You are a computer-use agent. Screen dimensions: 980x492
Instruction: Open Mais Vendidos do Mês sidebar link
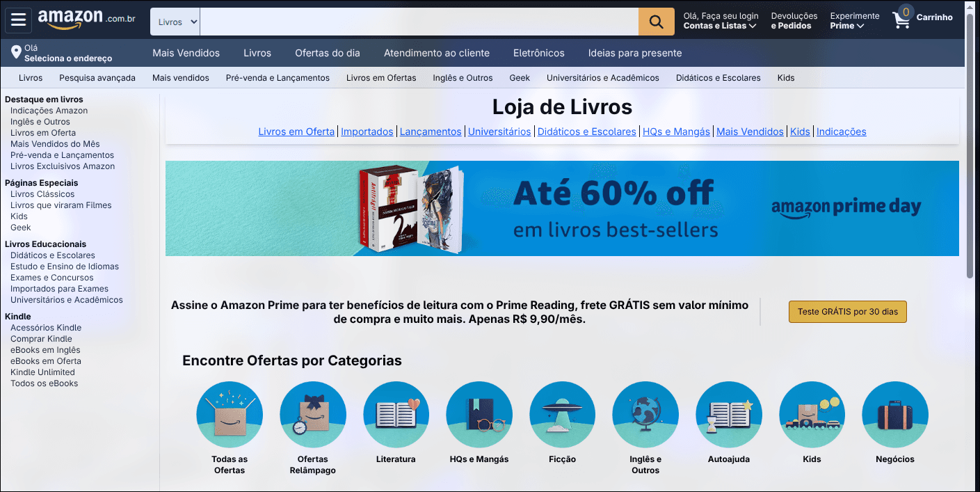point(55,144)
